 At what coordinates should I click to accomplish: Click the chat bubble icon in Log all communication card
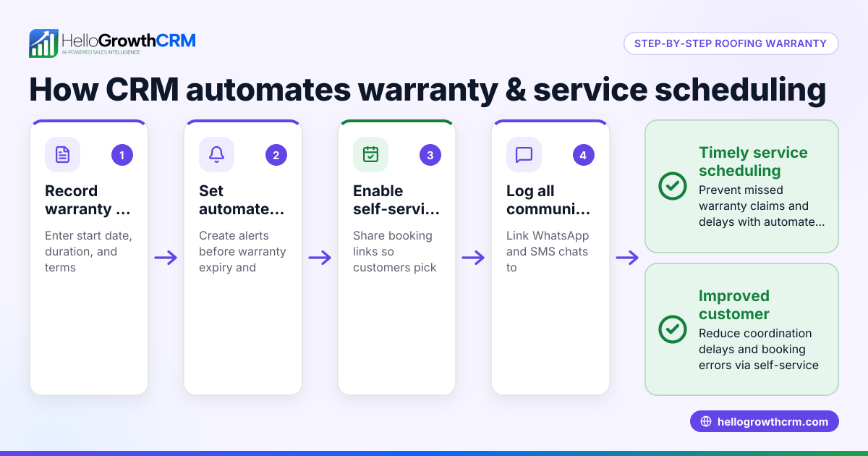click(x=524, y=155)
